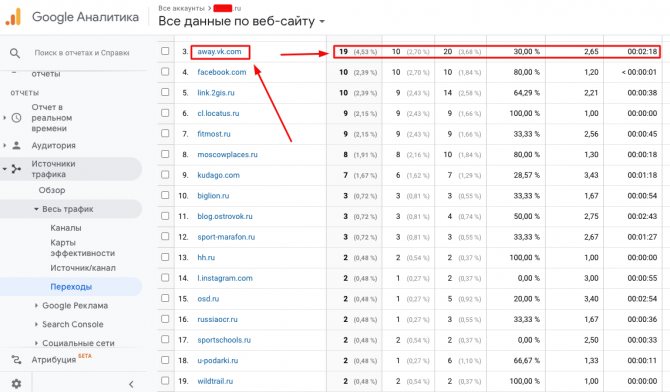Select the Переходы report item
Image resolution: width=670 pixels, height=392 pixels.
(71, 287)
